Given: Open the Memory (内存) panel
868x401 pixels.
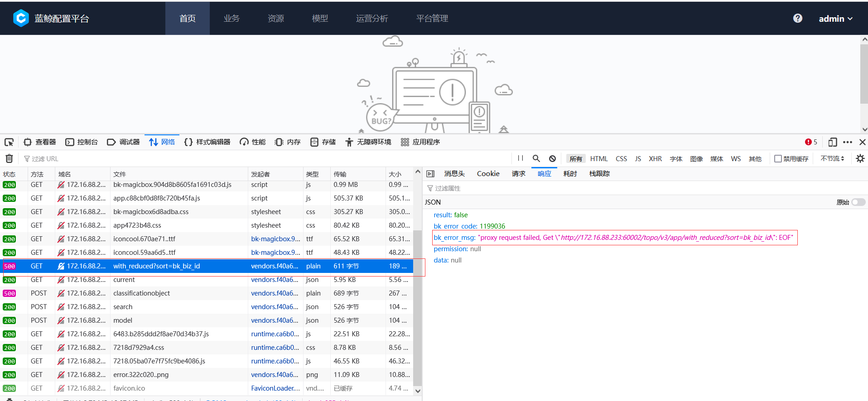Looking at the screenshot, I should coord(288,142).
